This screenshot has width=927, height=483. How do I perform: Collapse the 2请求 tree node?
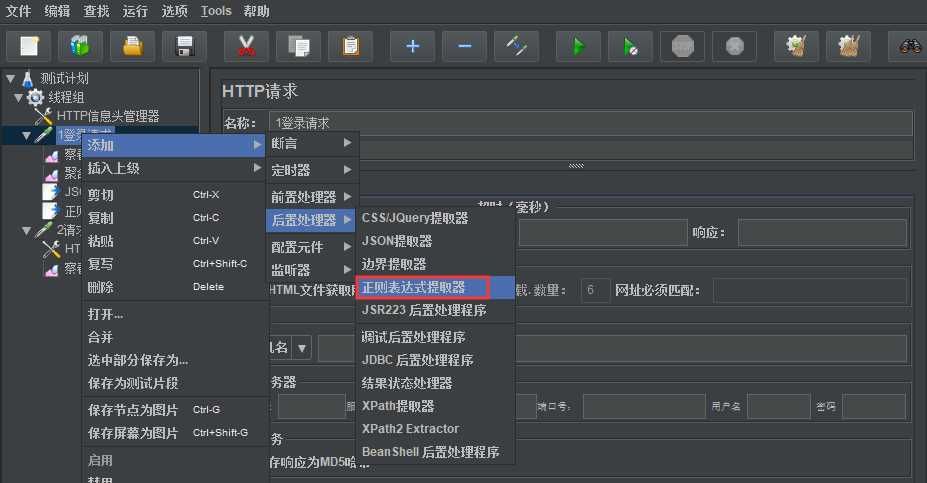click(x=27, y=231)
